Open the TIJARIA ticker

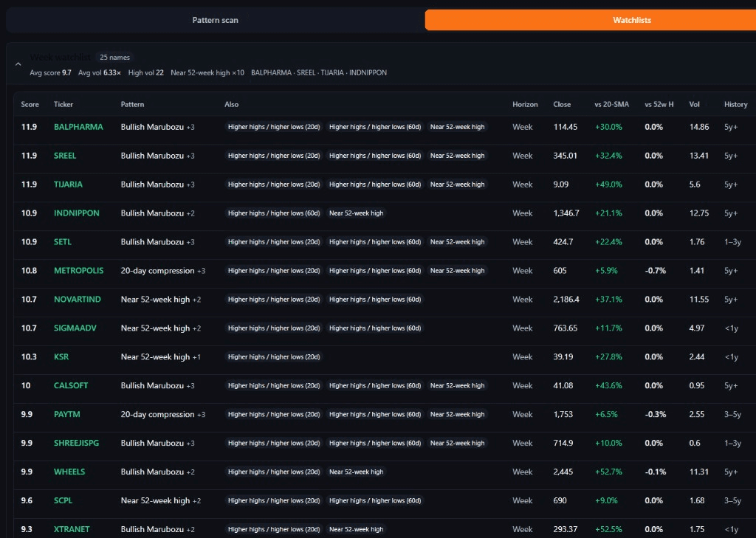click(x=68, y=184)
